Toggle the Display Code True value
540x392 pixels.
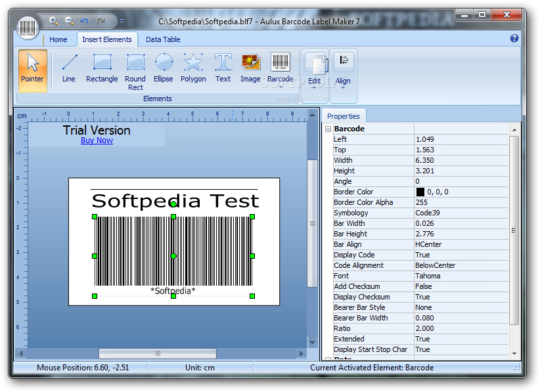pos(461,255)
